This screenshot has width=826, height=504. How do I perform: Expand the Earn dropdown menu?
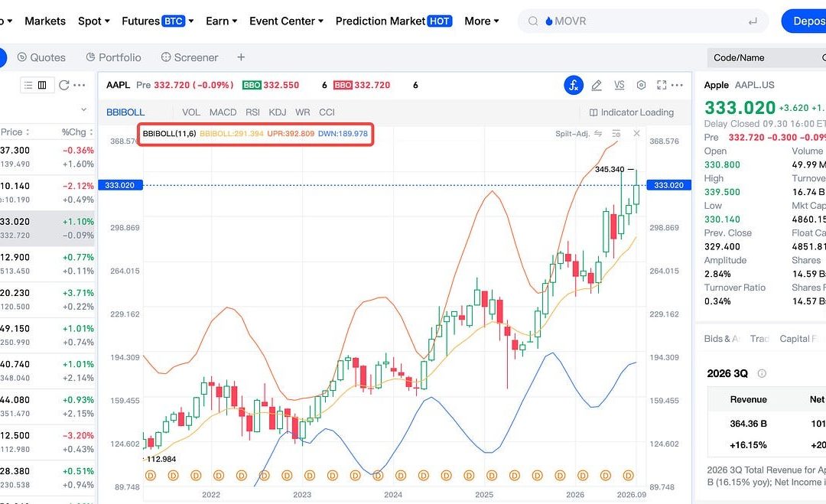tap(221, 21)
